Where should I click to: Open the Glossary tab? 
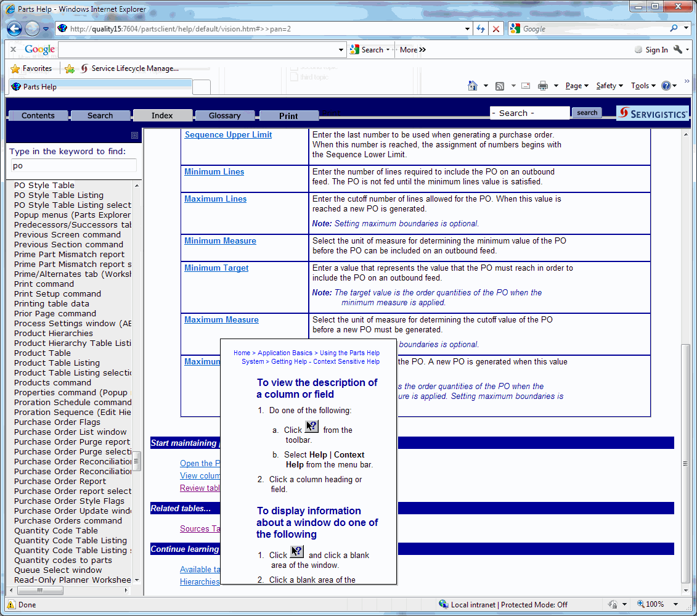click(224, 116)
